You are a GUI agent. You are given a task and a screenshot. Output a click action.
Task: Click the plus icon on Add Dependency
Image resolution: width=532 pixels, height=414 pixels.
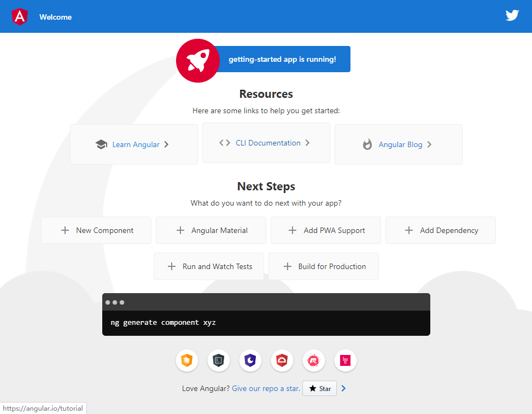click(409, 230)
